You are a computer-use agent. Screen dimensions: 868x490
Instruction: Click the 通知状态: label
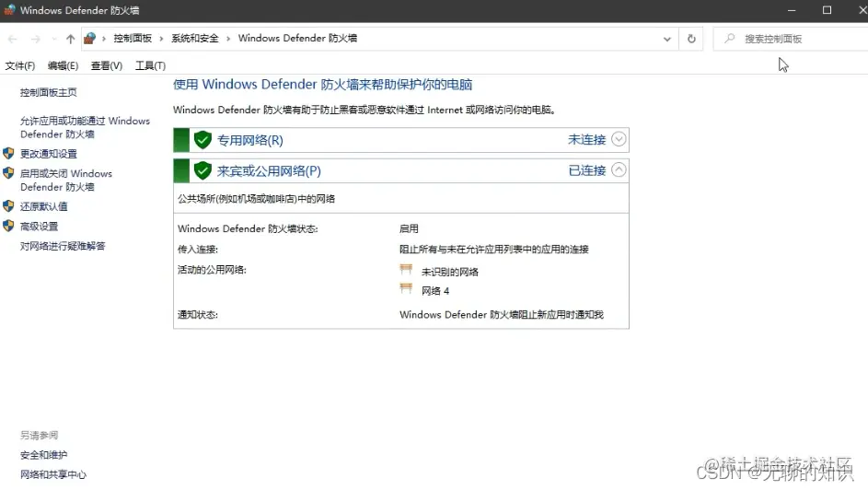[x=198, y=314]
